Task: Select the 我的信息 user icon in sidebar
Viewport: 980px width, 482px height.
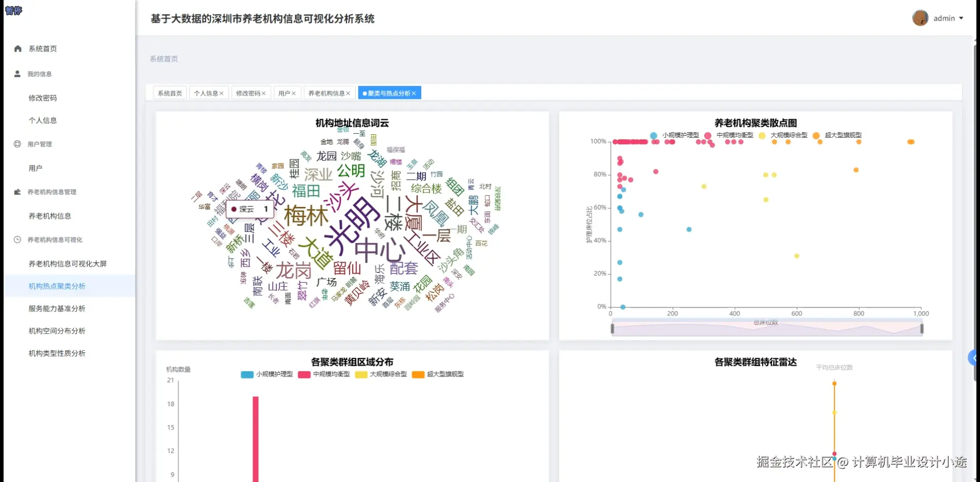Action: click(x=17, y=73)
